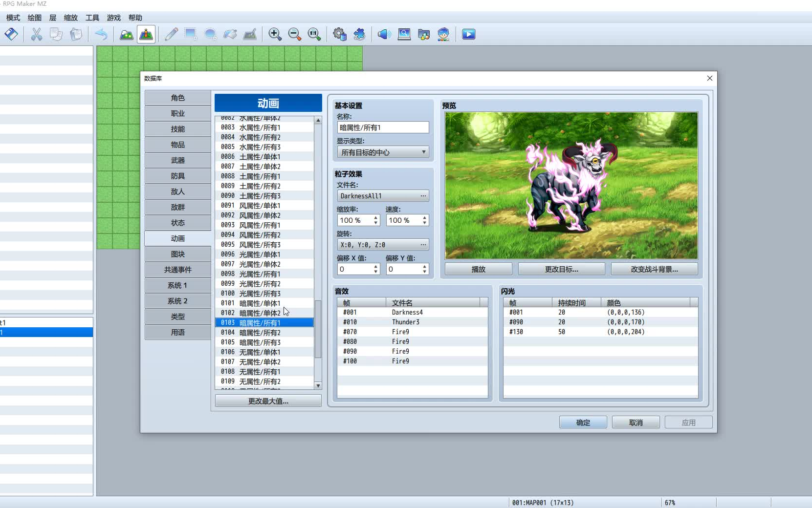Image resolution: width=812 pixels, height=508 pixels.
Task: Open the 游戏 menu
Action: pos(113,18)
